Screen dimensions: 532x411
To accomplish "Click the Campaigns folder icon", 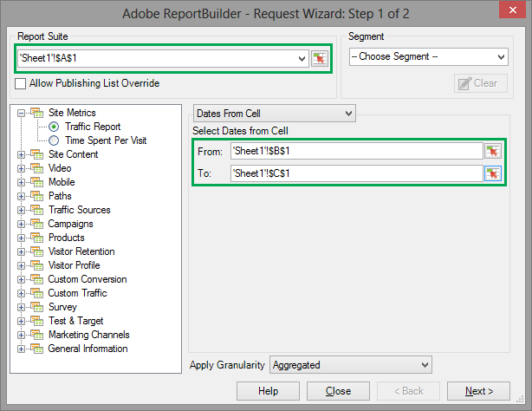I will pos(37,224).
